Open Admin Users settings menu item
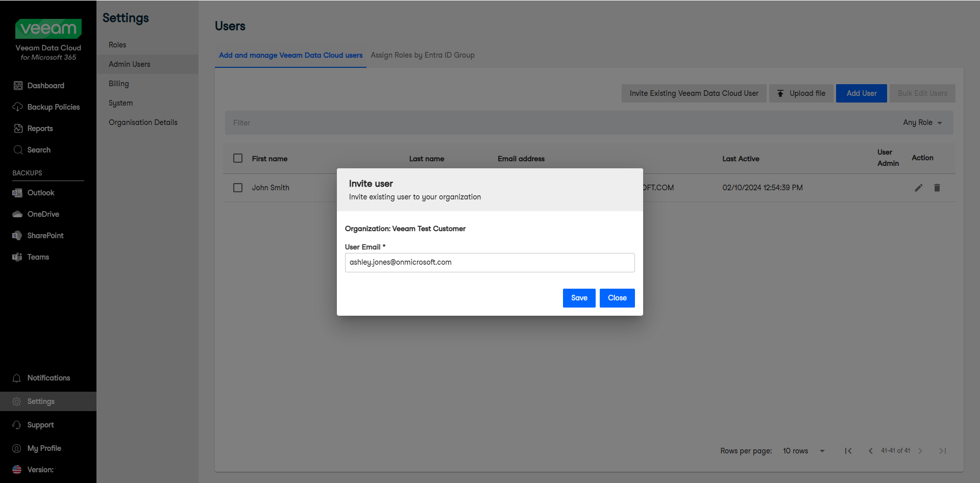This screenshot has height=483, width=980. point(148,64)
